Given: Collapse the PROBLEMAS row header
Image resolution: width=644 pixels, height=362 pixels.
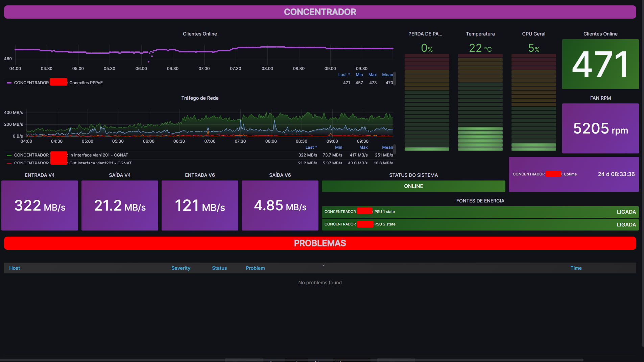Looking at the screenshot, I should point(320,243).
